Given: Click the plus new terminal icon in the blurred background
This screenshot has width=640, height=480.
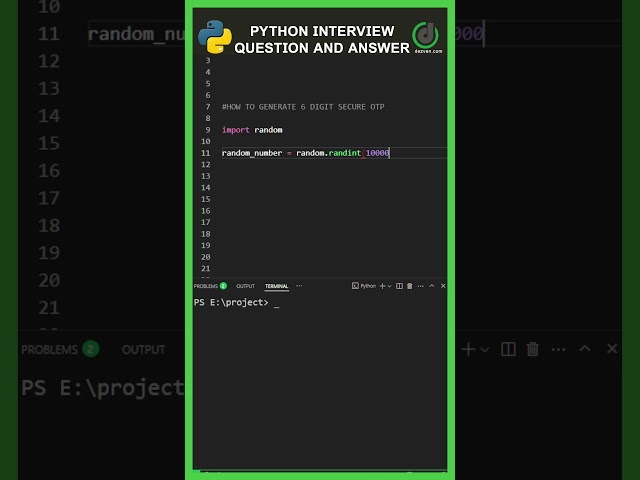Looking at the screenshot, I should coord(468,349).
